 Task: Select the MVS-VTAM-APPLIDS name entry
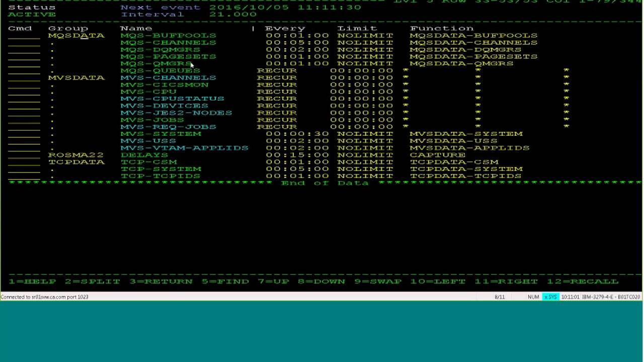click(185, 148)
